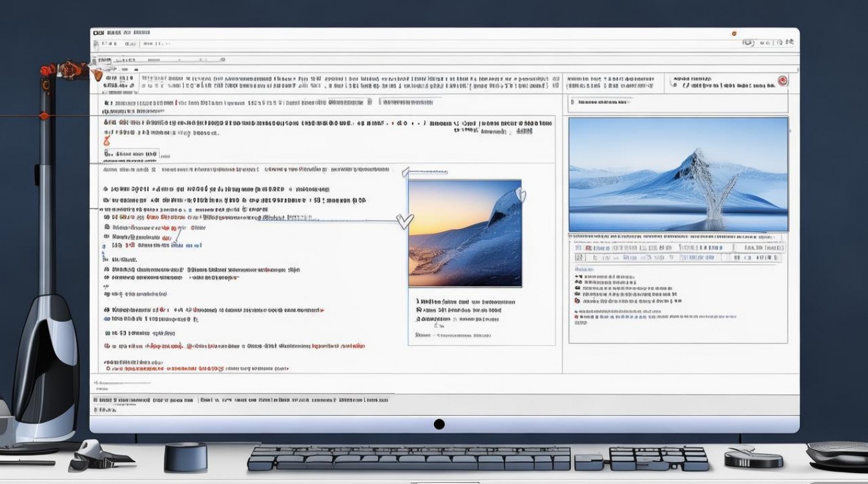The image size is (868, 484).
Task: Click the last caption line under the sunset image
Action: point(453,336)
